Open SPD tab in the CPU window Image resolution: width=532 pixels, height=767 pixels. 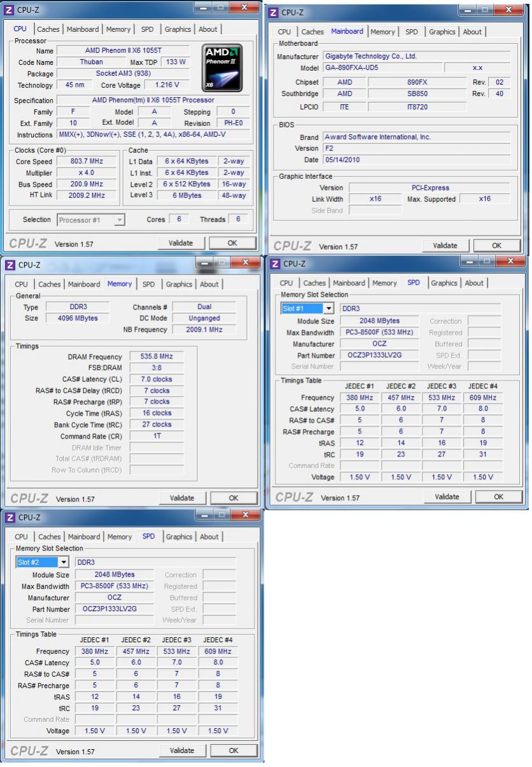click(x=147, y=29)
